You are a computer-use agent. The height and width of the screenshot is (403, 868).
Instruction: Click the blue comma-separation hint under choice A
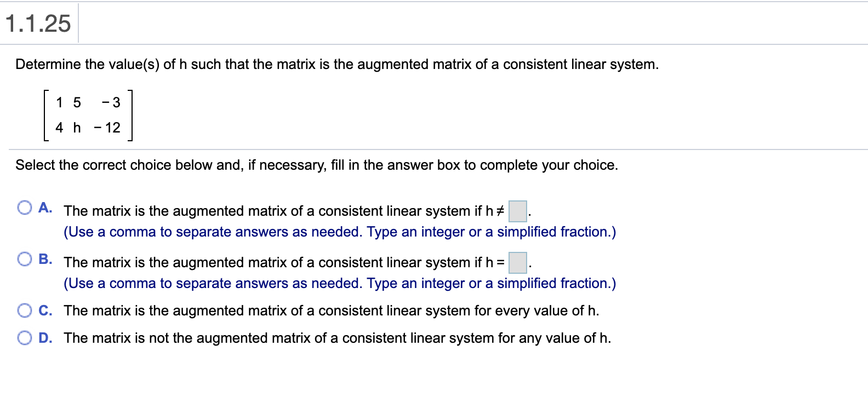340,232
